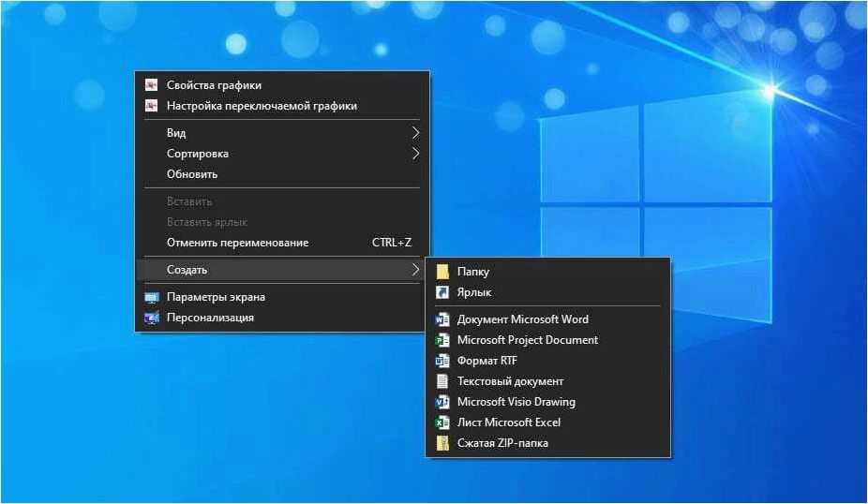Image resolution: width=868 pixels, height=504 pixels.
Task: Open the Сортировка menu item
Action: [282, 154]
